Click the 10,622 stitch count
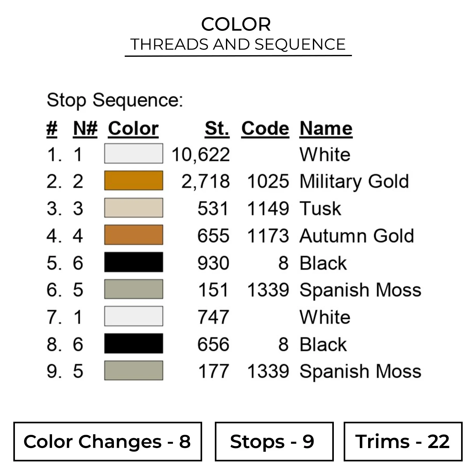This screenshot has height=476, width=476. pos(201,155)
